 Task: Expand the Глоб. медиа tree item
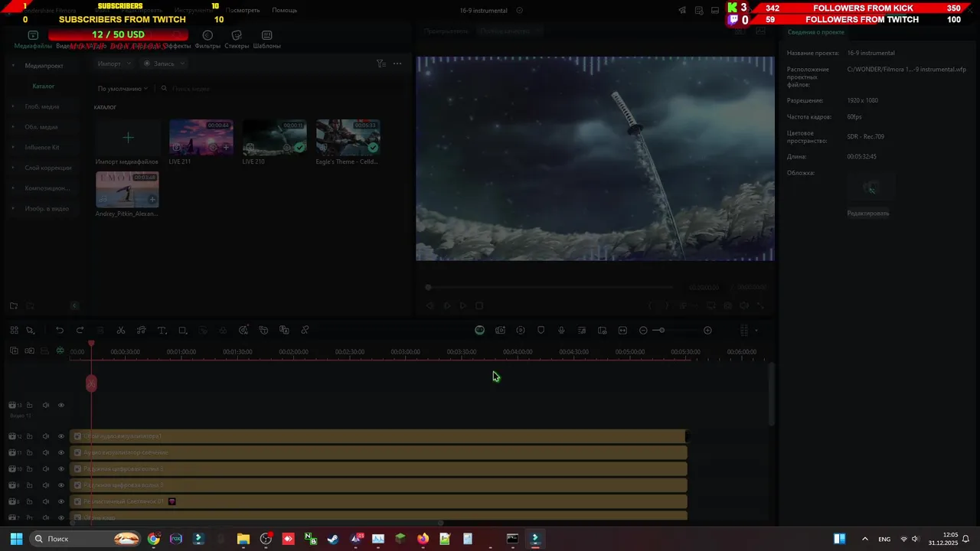[13, 106]
